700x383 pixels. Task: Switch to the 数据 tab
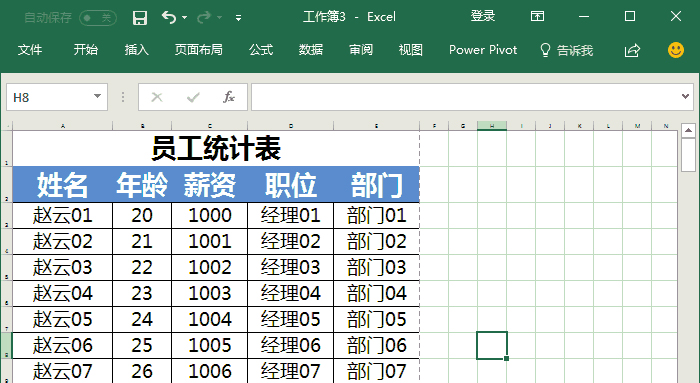pyautogui.click(x=311, y=50)
